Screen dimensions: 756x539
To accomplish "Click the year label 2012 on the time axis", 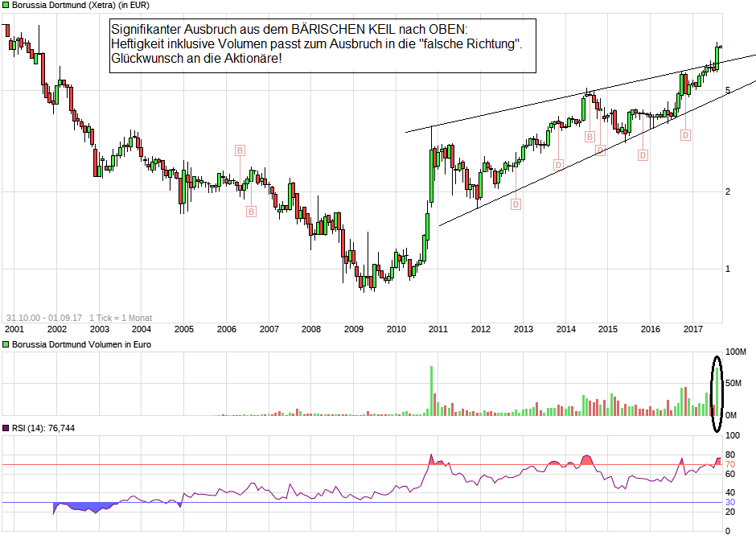I will (x=481, y=329).
